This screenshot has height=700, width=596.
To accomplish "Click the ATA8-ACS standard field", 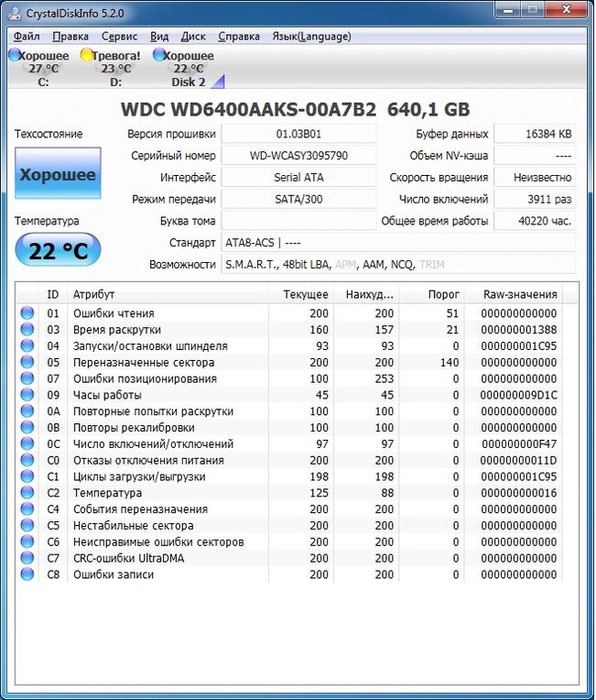I will click(x=398, y=243).
